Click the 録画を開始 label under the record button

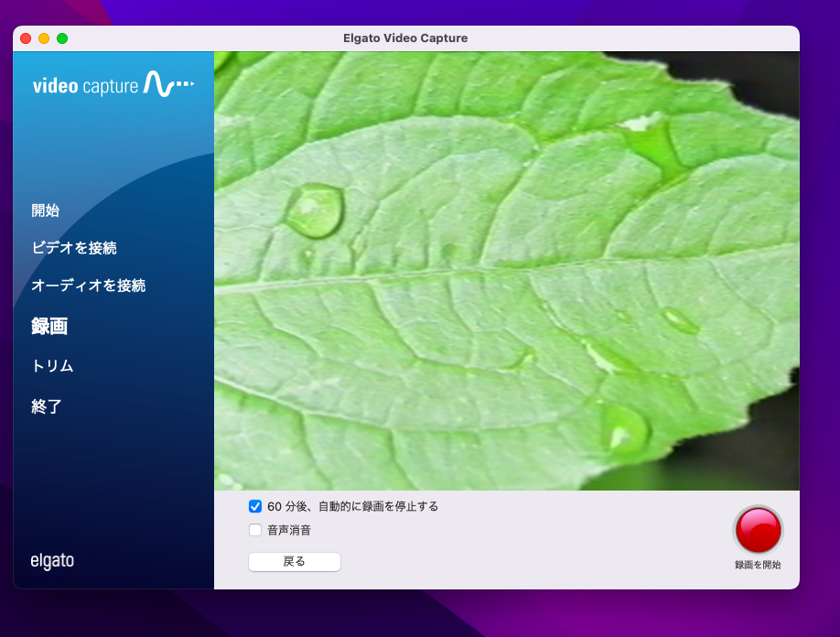coord(758,565)
